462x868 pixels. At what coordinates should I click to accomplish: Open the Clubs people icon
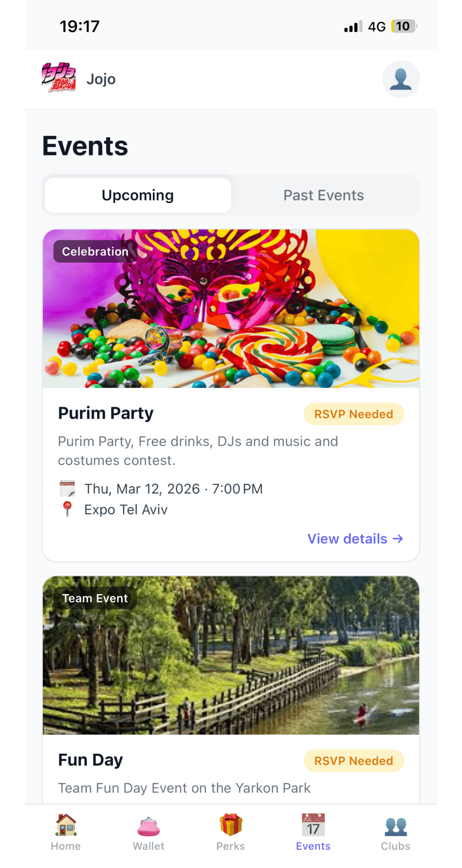396,827
